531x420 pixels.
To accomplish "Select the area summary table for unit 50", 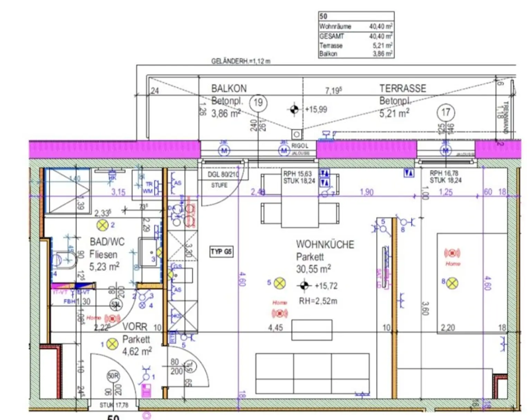I will pyautogui.click(x=356, y=35).
